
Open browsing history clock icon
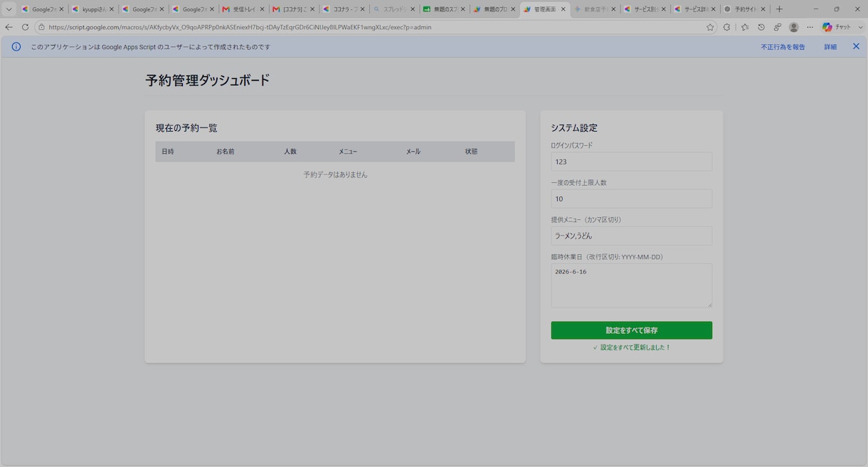[x=761, y=27]
